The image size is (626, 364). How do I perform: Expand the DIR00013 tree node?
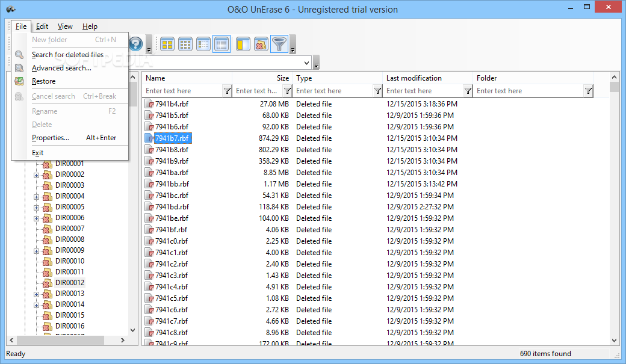[36, 294]
